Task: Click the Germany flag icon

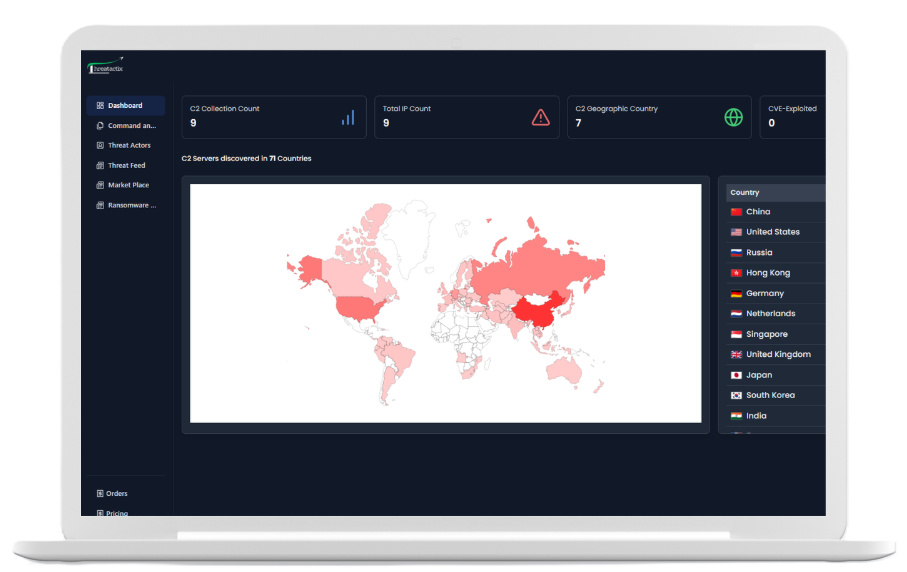Action: pos(736,293)
